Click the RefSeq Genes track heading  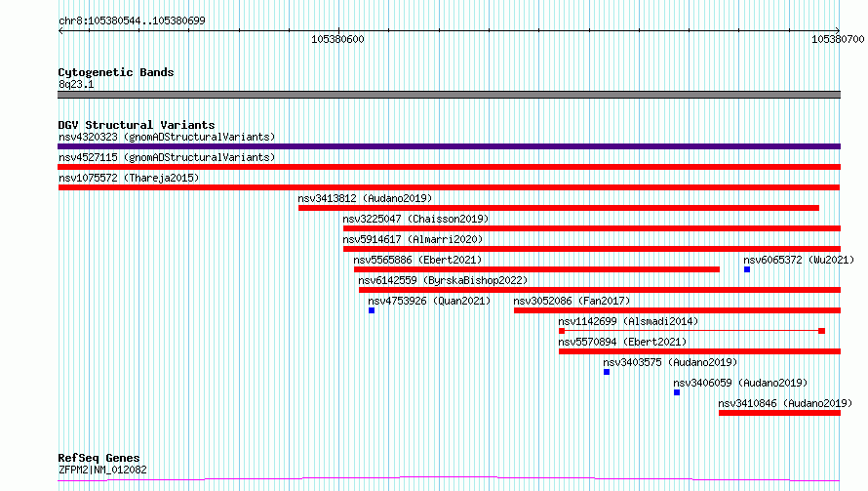click(99, 458)
